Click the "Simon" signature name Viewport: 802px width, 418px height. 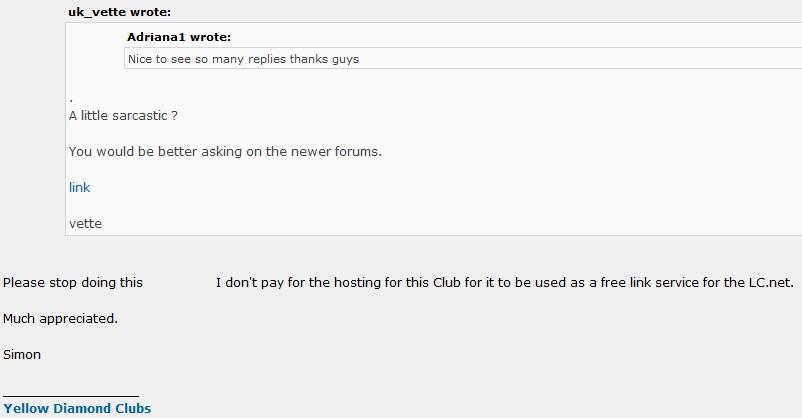point(22,355)
